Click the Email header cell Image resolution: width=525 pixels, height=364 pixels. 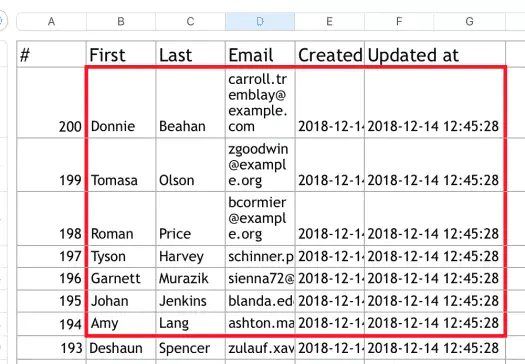pos(260,55)
